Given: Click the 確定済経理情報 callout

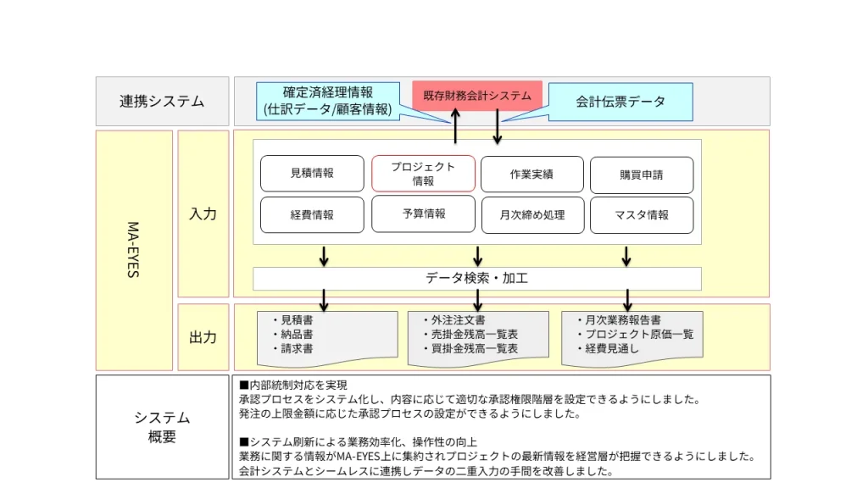Looking at the screenshot, I should point(328,101).
